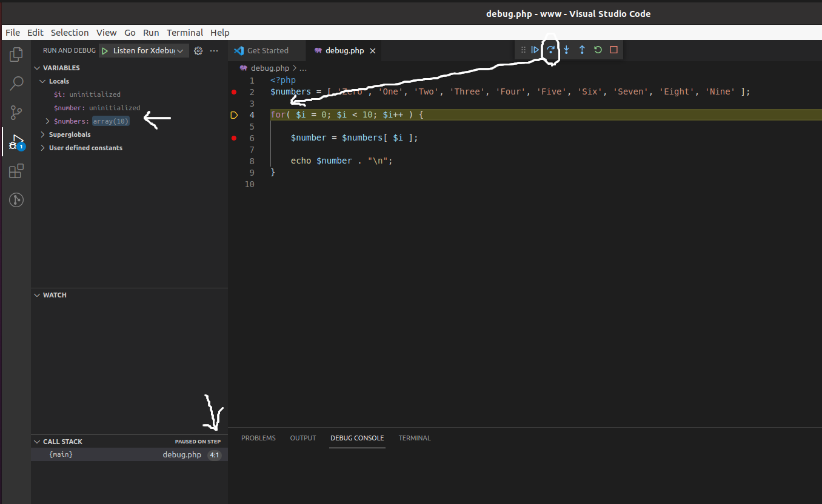Image resolution: width=822 pixels, height=504 pixels.
Task: Open the Listen for Xdebug configuration dropdown
Action: [x=144, y=51]
